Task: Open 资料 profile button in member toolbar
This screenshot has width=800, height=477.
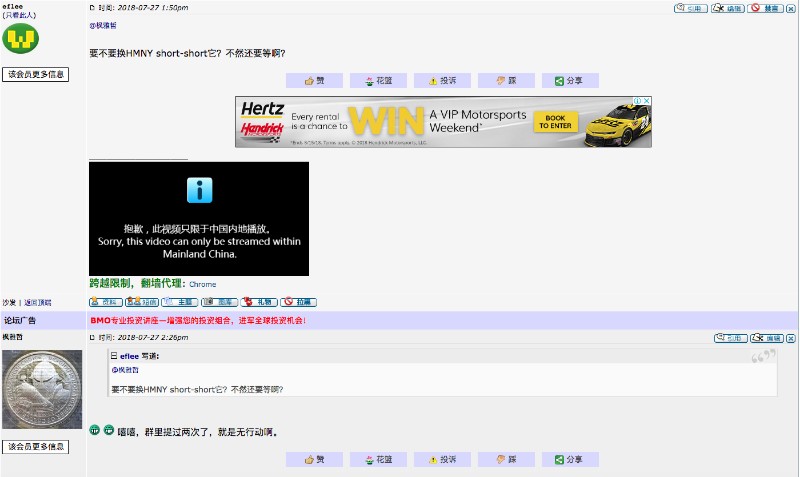Action: (x=105, y=302)
